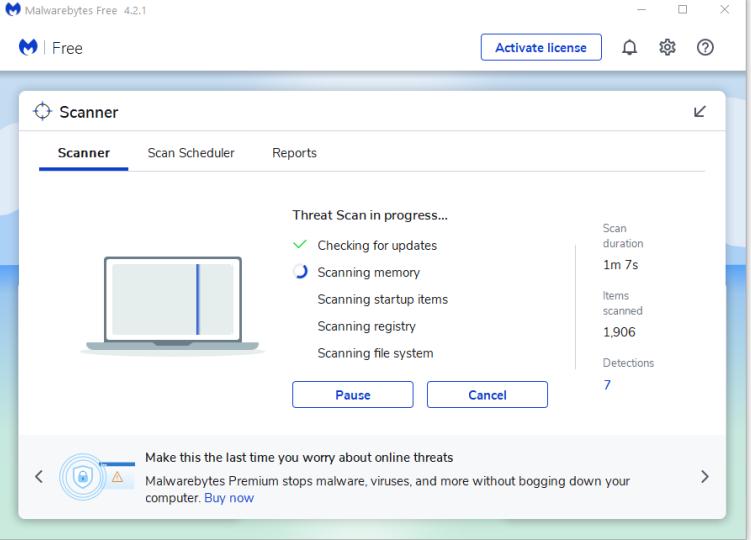The width and height of the screenshot is (751, 540).
Task: Open help with the question mark icon
Action: click(705, 47)
